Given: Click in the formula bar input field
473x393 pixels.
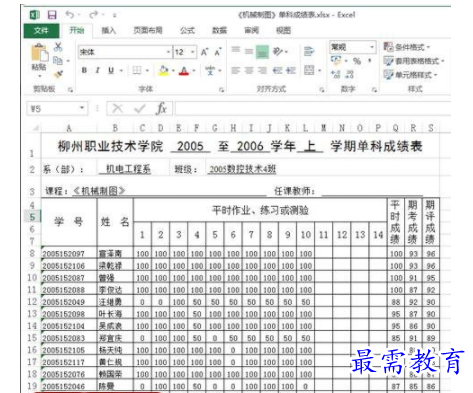Looking at the screenshot, I should coord(313,108).
